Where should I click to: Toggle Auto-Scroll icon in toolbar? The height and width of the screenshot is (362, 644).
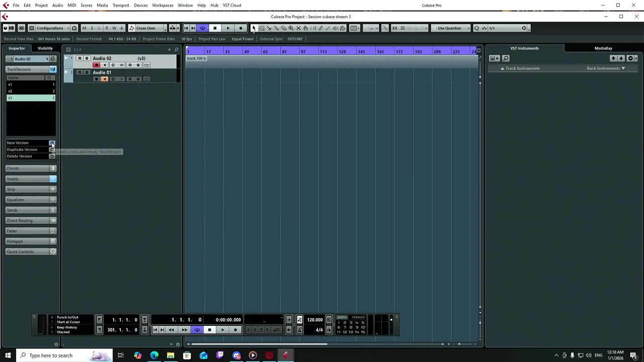[x=173, y=28]
